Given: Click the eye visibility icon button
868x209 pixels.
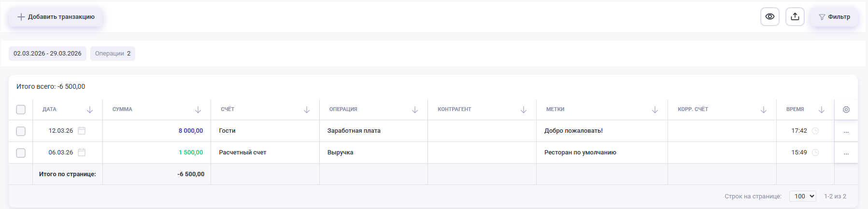Looking at the screenshot, I should click(x=769, y=17).
